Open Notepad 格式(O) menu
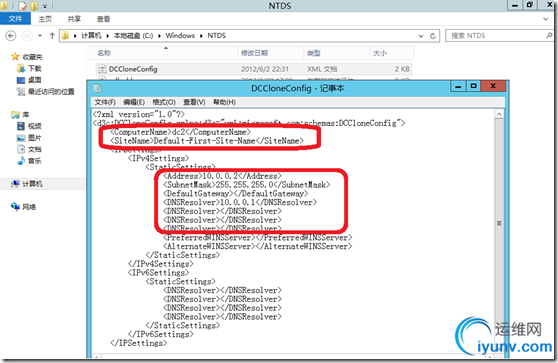 [164, 102]
